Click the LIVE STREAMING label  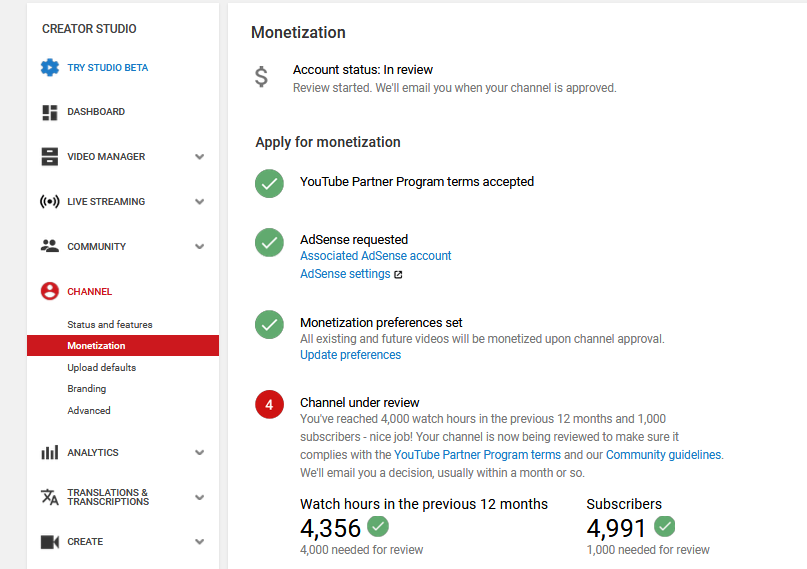point(106,201)
